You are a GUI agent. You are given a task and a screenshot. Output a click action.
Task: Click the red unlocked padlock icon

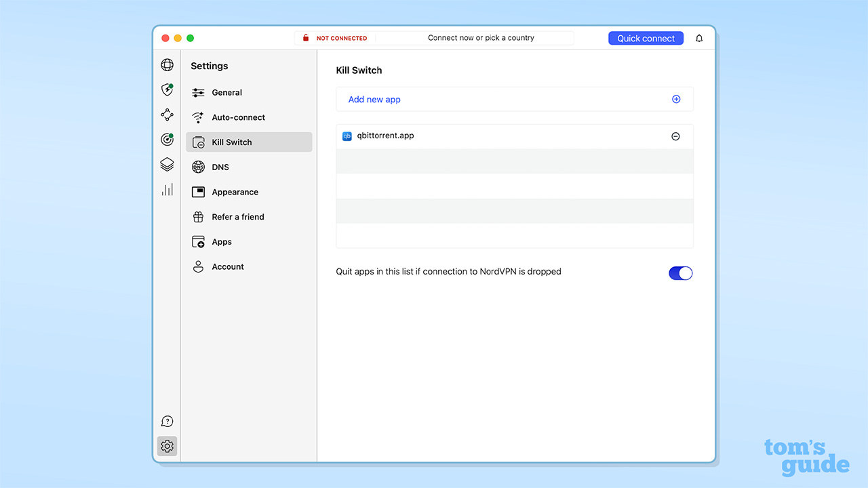306,38
